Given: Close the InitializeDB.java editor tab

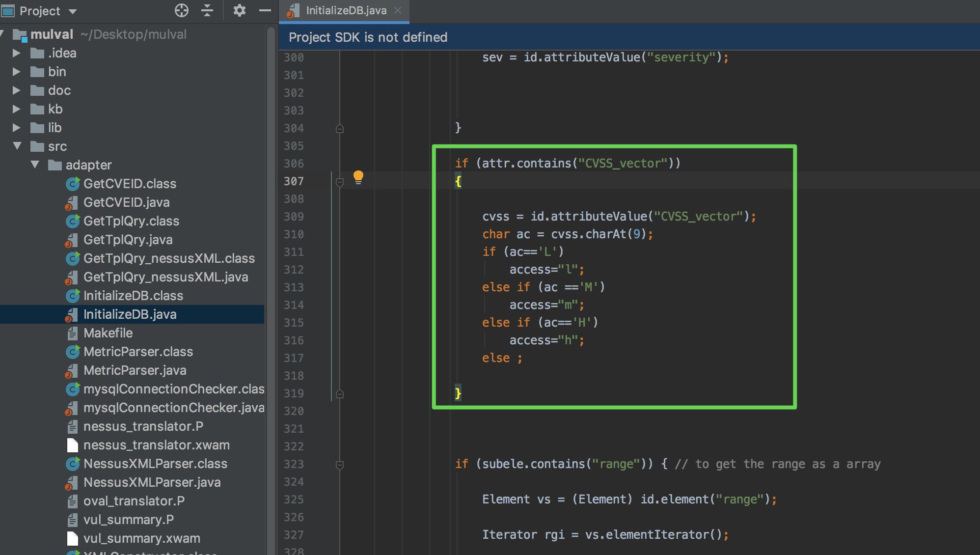Looking at the screenshot, I should coord(398,10).
